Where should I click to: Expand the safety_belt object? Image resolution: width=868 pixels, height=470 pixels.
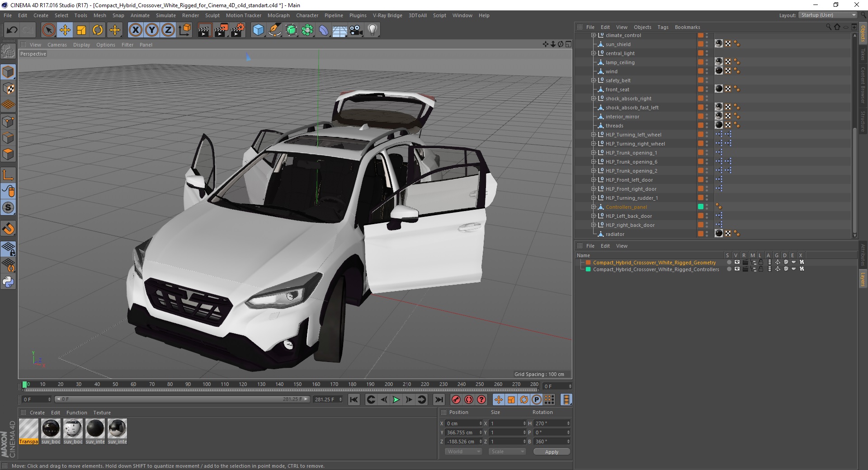(594, 80)
